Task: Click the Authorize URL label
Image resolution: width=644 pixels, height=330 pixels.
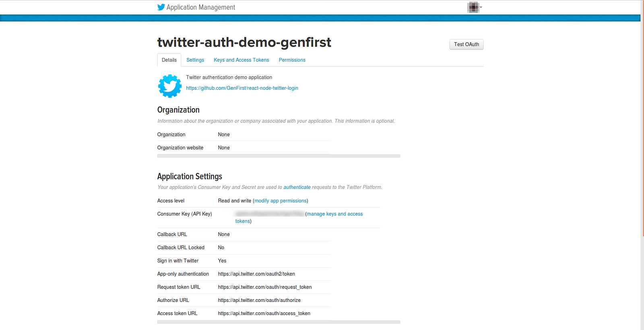Action: 173,300
